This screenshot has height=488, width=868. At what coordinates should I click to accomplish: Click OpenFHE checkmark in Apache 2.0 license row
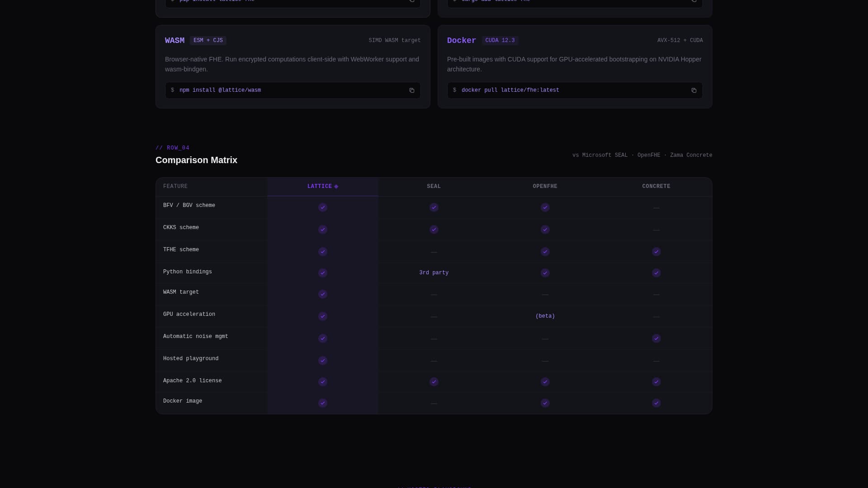545,382
